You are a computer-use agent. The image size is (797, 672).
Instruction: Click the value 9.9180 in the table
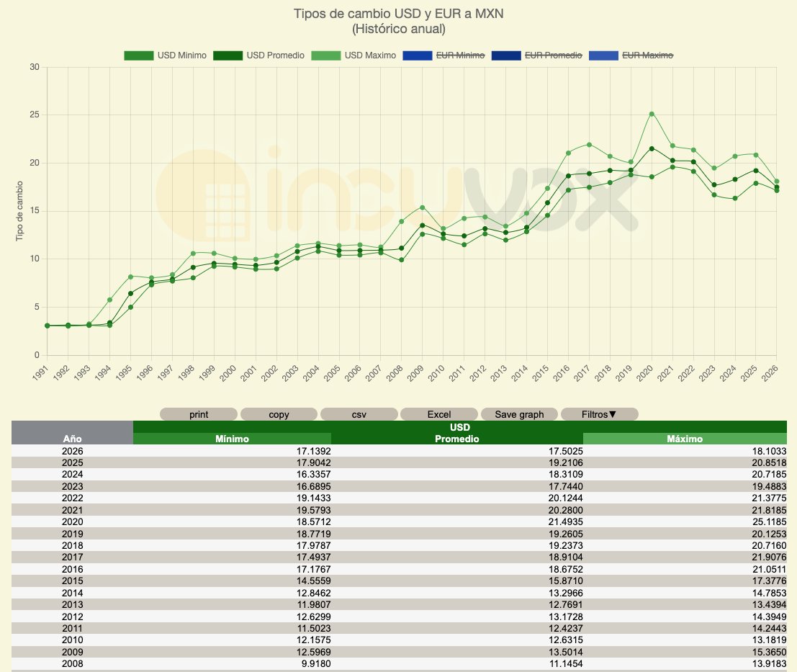pos(316,663)
